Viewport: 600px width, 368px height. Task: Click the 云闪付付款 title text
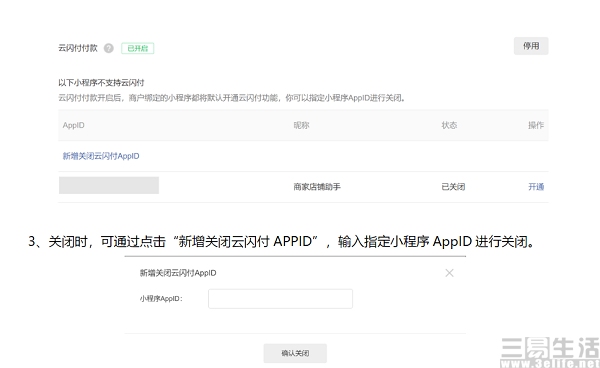(x=78, y=48)
